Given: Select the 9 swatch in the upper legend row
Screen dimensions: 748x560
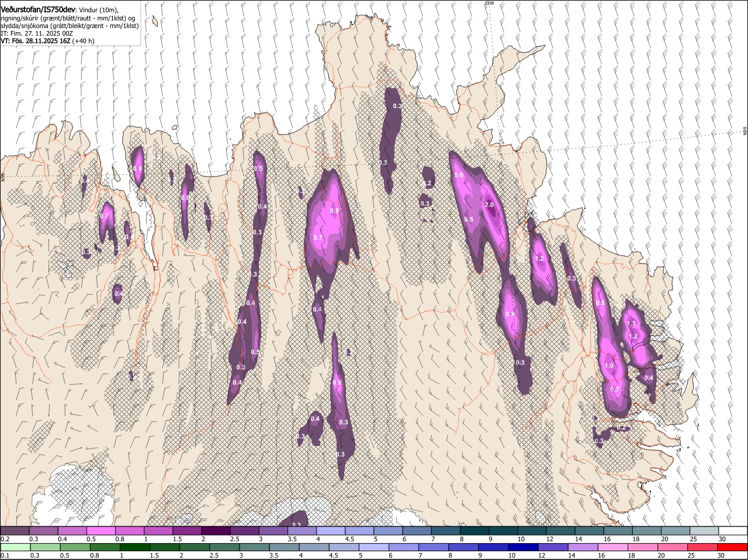Looking at the screenshot, I should [x=503, y=531].
